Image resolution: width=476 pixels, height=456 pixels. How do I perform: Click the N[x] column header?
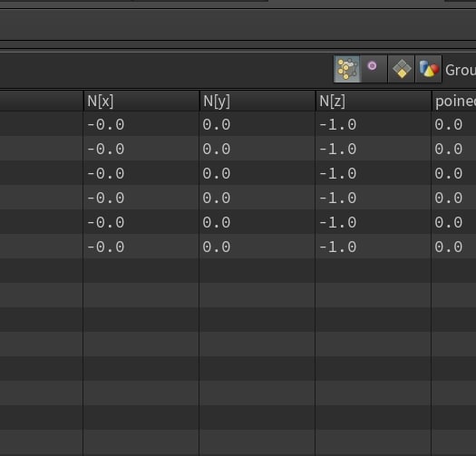tap(141, 102)
